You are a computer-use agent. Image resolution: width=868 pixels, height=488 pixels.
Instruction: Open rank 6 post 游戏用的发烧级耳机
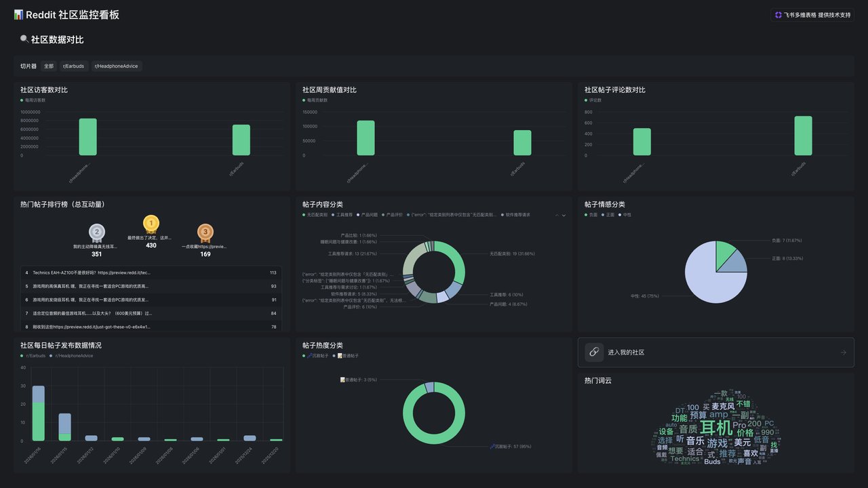tap(151, 300)
